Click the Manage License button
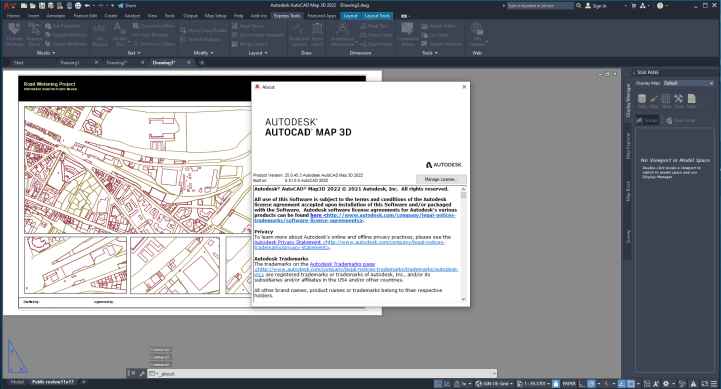The width and height of the screenshot is (721, 389). coord(441,179)
